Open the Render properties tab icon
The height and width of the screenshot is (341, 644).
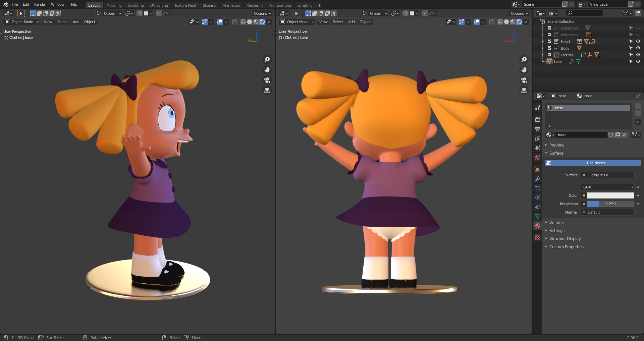point(538,120)
